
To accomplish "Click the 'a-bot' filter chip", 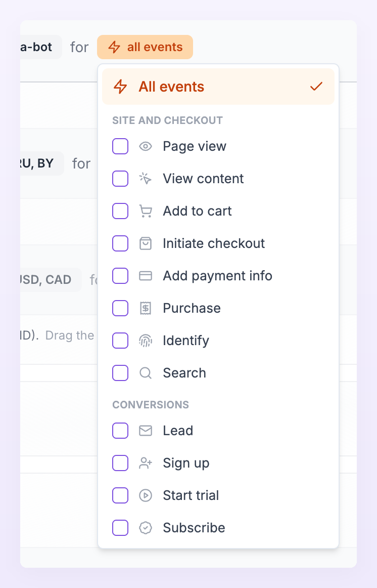I will (x=41, y=47).
